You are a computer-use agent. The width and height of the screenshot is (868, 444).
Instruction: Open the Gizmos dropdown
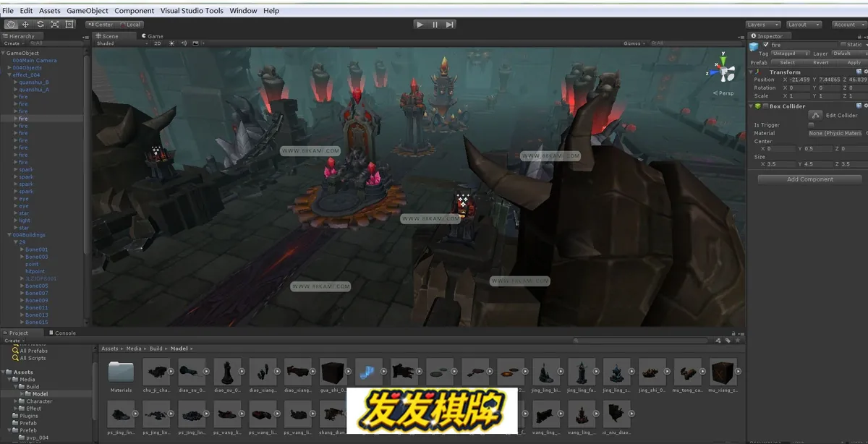click(634, 43)
